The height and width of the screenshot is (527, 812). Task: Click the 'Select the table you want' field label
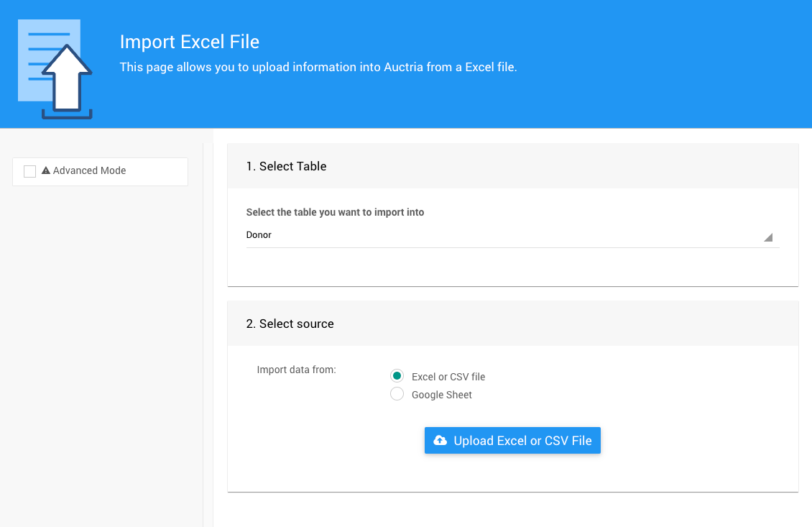(335, 212)
